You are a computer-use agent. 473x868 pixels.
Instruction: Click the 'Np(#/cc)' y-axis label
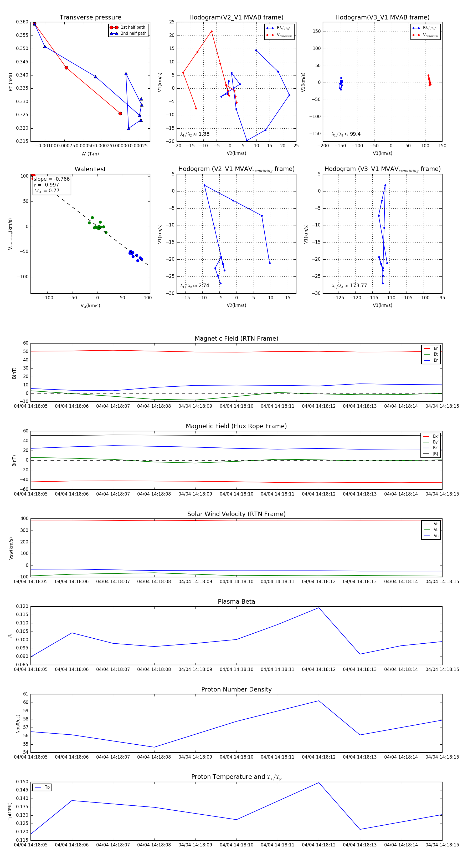click(18, 724)
